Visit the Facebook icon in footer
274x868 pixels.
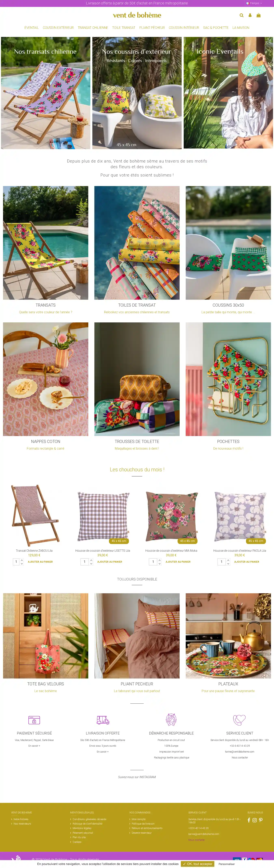point(249,820)
